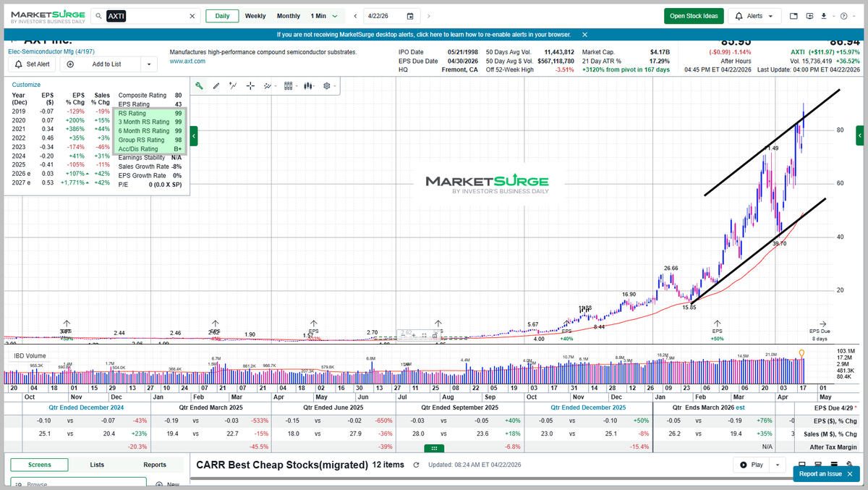Collapse data panel with green left arrow

[194, 135]
